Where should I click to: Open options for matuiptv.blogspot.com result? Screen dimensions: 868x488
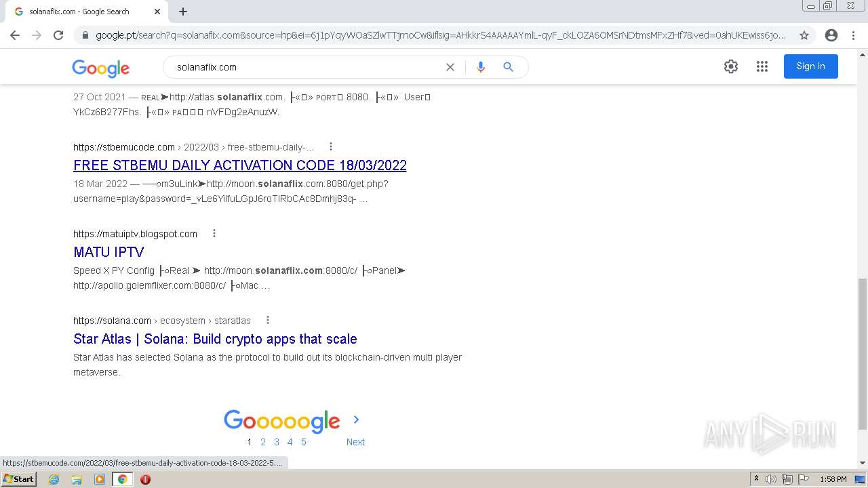pos(214,233)
